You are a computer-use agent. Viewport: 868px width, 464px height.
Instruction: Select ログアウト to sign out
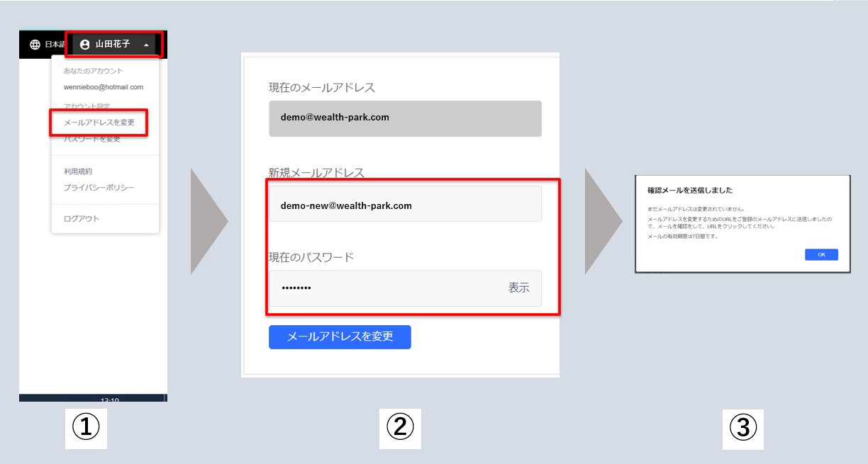point(82,218)
